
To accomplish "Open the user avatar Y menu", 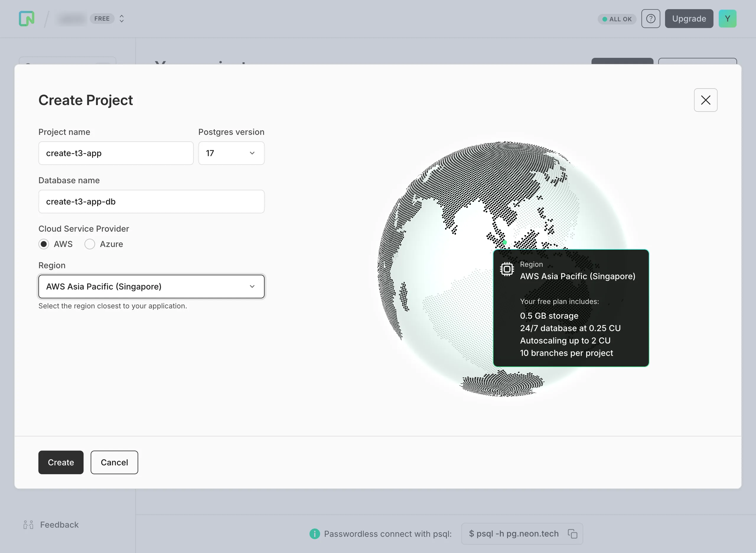I will [727, 18].
